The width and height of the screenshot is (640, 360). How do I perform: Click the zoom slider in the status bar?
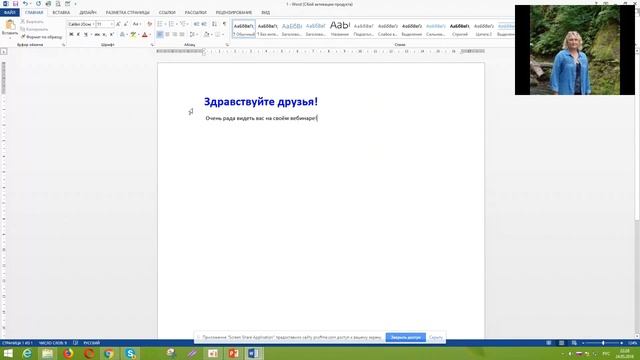603,343
